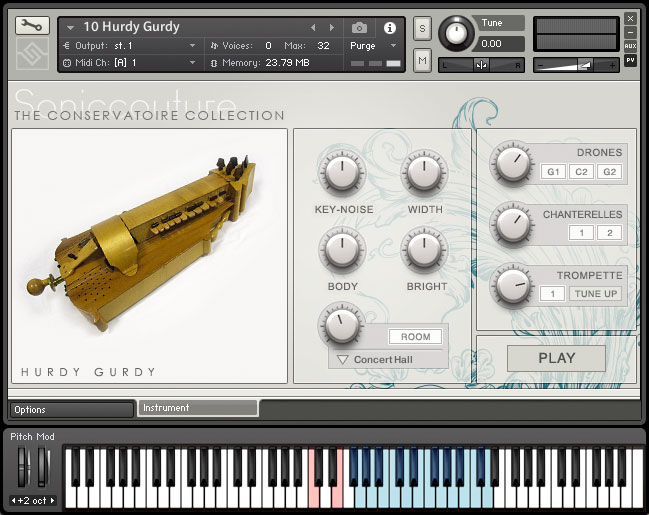Click the Mod wheel
649x515 pixels.
click(x=43, y=467)
